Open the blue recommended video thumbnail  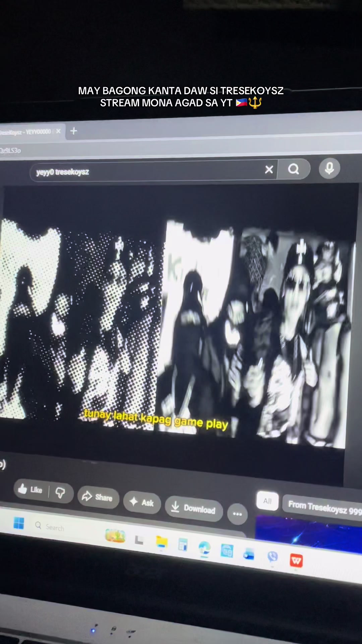(x=308, y=534)
